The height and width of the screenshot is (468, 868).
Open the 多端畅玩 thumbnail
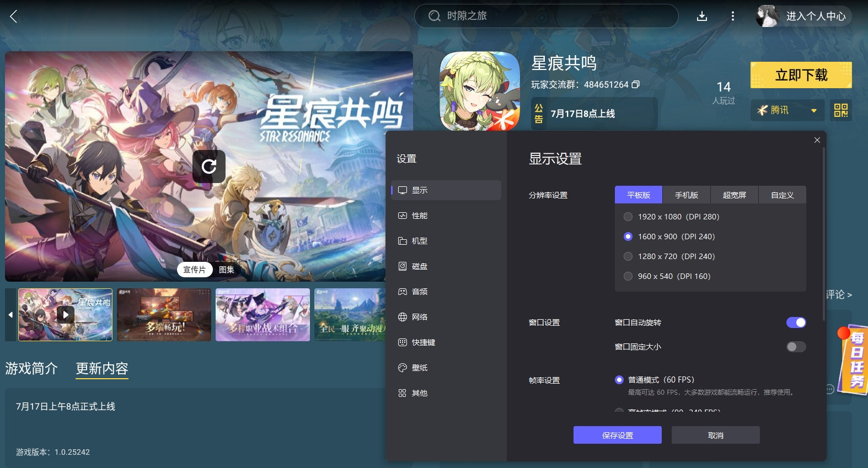click(x=164, y=315)
